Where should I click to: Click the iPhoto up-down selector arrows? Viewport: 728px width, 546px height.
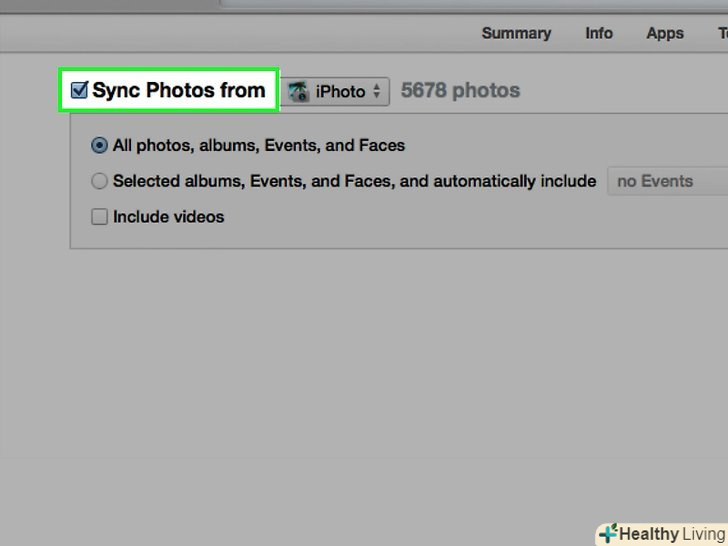point(377,91)
